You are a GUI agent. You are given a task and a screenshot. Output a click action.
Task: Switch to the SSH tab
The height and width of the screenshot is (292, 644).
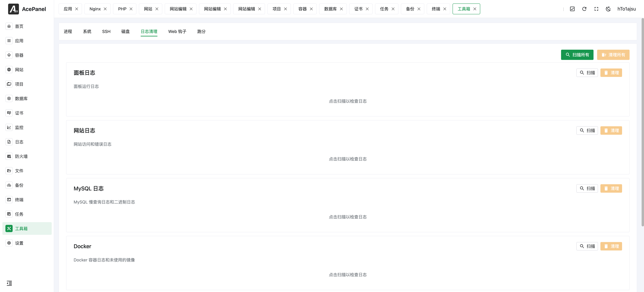pyautogui.click(x=106, y=32)
